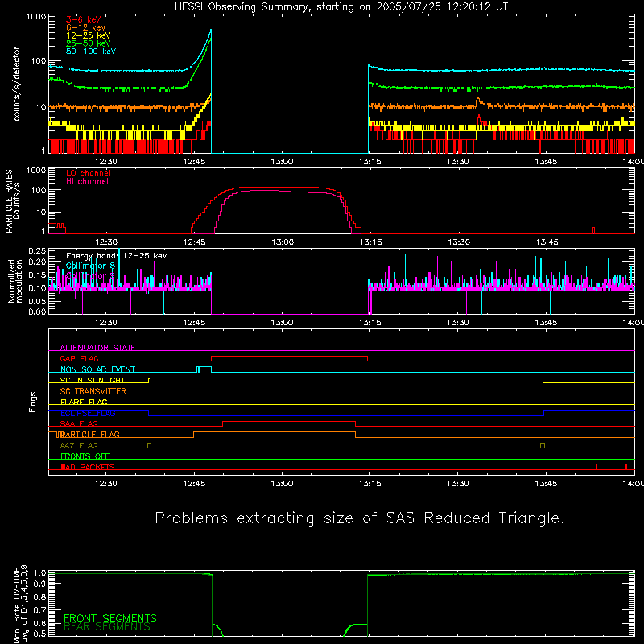Image resolution: width=644 pixels, height=644 pixels.
Task: Click the GAP_FLAG label
Action: click(79, 358)
